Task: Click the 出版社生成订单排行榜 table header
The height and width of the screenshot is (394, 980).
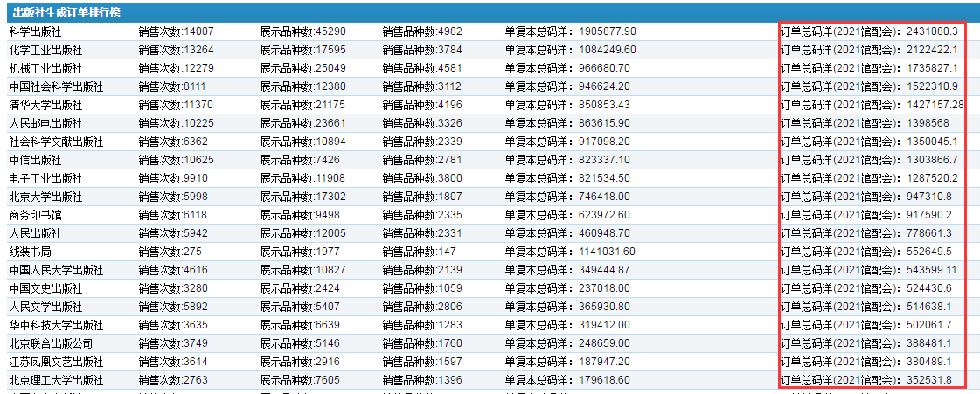Action: click(x=66, y=13)
